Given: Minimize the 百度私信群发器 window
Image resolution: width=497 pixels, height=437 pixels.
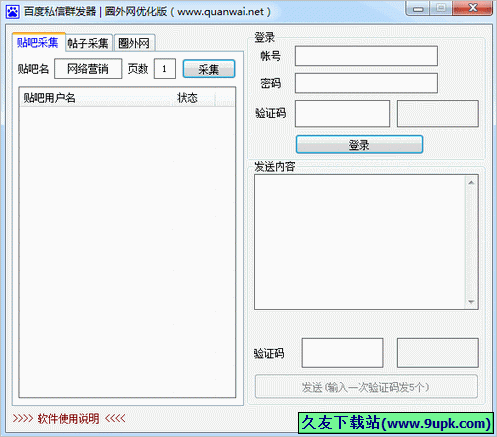Looking at the screenshot, I should click(x=418, y=9).
